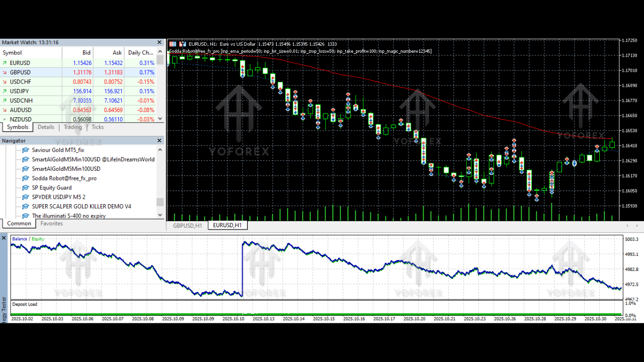Switch to the GBPUSD,H1 chart tab
This screenshot has height=362, width=644.
(x=187, y=226)
